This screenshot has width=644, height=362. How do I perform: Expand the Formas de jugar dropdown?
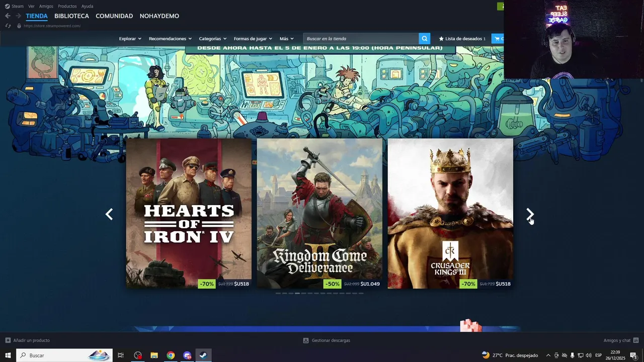pyautogui.click(x=253, y=39)
